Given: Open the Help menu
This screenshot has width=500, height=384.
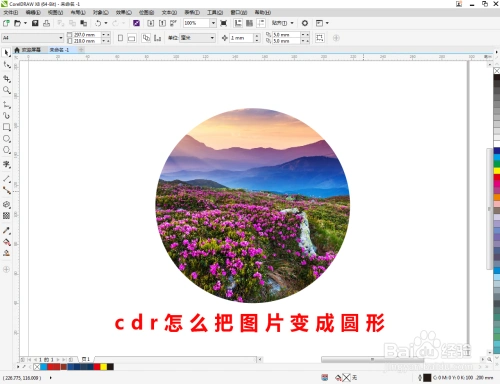Looking at the screenshot, I should pyautogui.click(x=263, y=12).
